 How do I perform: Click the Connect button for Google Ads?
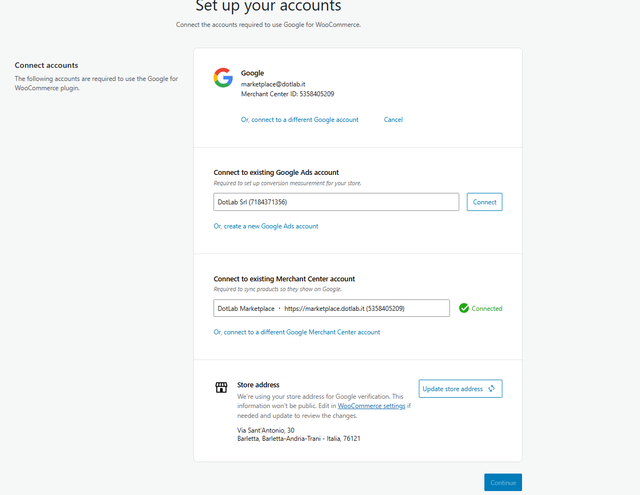[x=484, y=202]
